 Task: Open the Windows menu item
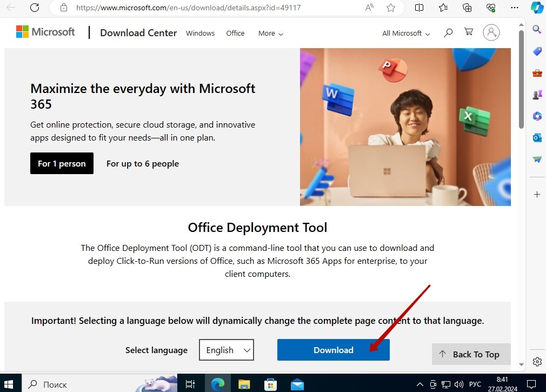pos(200,34)
